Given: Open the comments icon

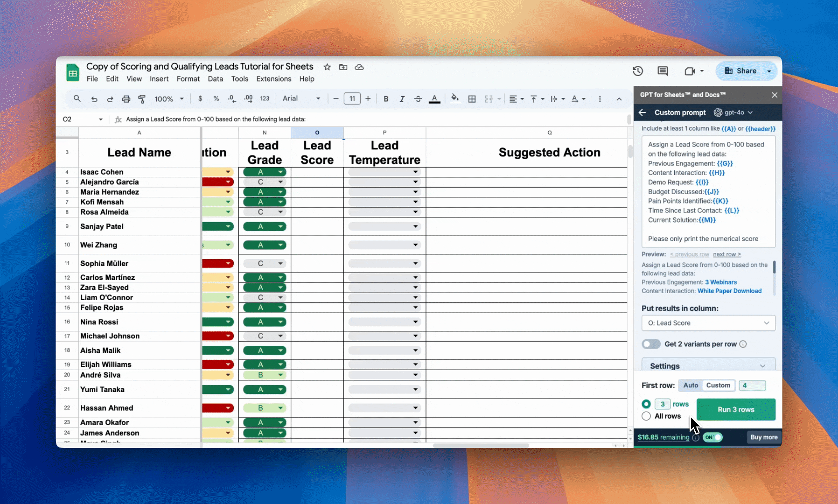Looking at the screenshot, I should 663,71.
